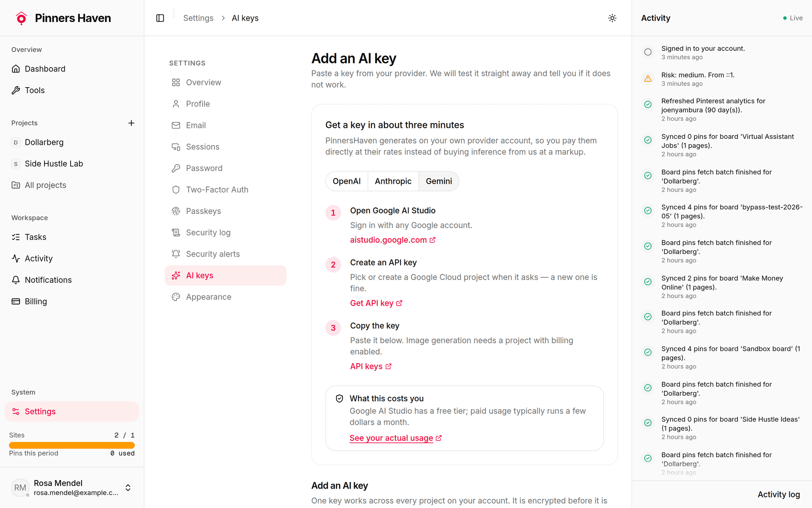Select Synced 2 pins 'Make Money Online' entry

tap(722, 287)
